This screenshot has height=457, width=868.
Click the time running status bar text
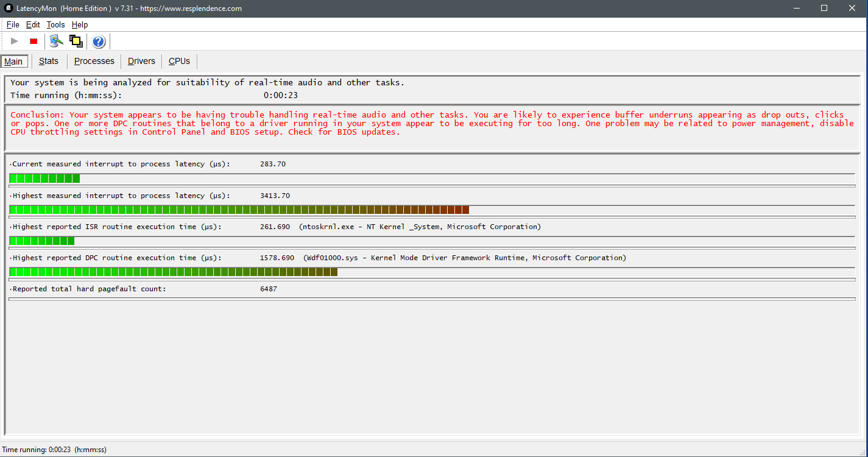coord(54,449)
